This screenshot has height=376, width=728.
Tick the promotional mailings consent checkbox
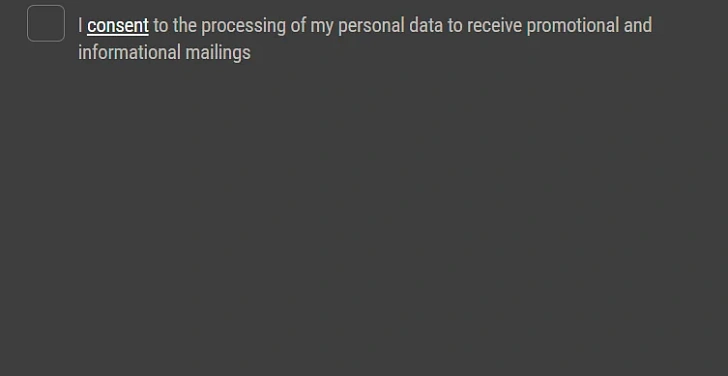tap(46, 24)
